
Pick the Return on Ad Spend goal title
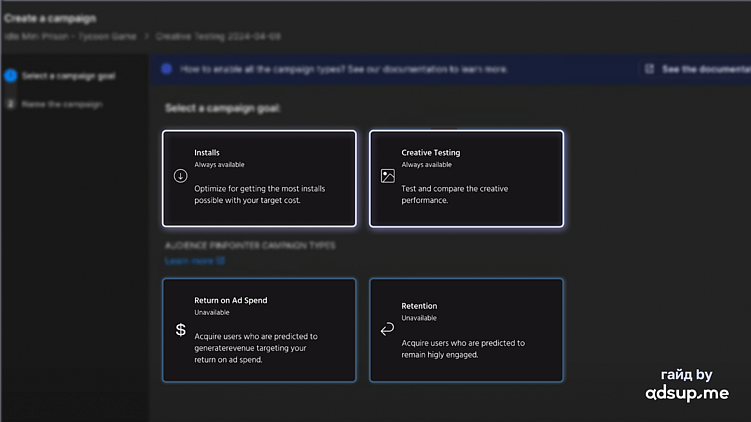click(231, 300)
